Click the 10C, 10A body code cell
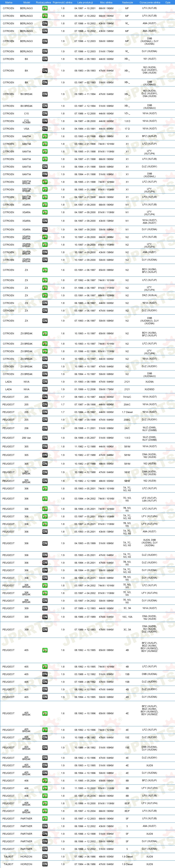 coord(127,617)
